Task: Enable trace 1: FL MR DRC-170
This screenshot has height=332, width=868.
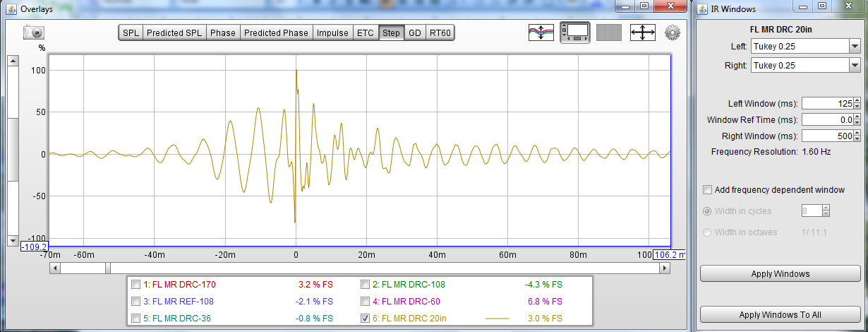Action: pos(135,285)
